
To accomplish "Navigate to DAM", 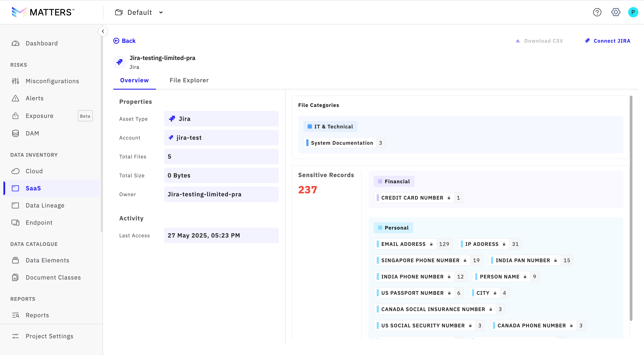I will (x=51, y=133).
